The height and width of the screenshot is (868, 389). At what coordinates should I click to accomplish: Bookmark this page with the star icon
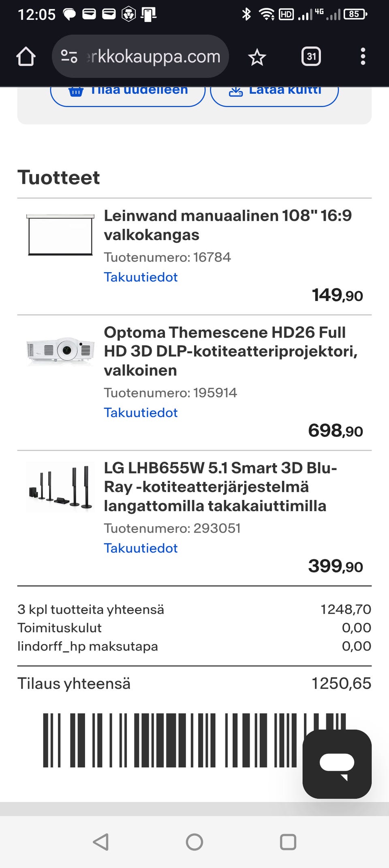(257, 57)
